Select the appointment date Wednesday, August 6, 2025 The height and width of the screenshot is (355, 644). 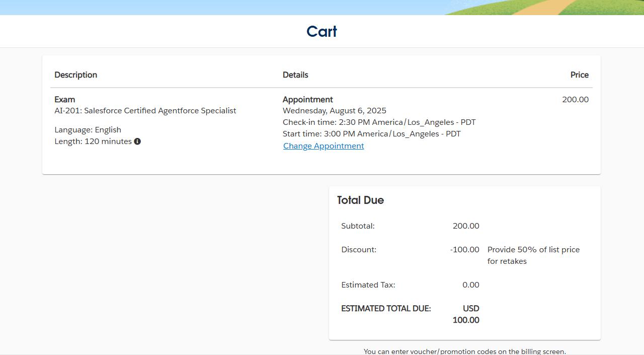click(x=335, y=110)
